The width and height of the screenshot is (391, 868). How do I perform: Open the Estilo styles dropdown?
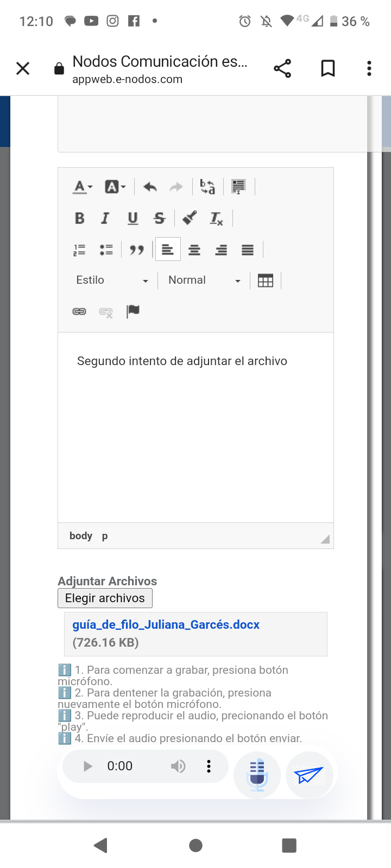click(x=112, y=280)
